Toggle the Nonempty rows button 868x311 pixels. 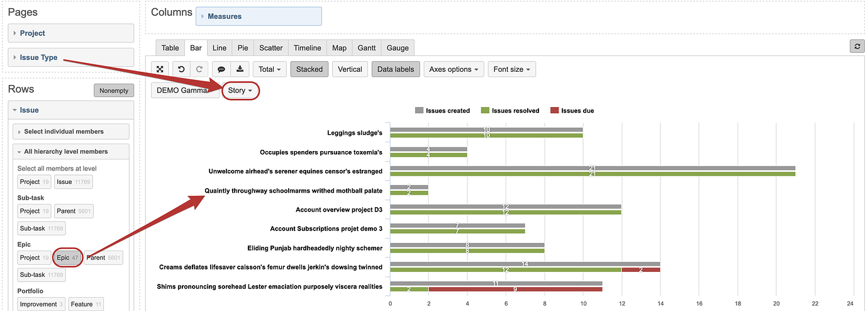pyautogui.click(x=113, y=91)
